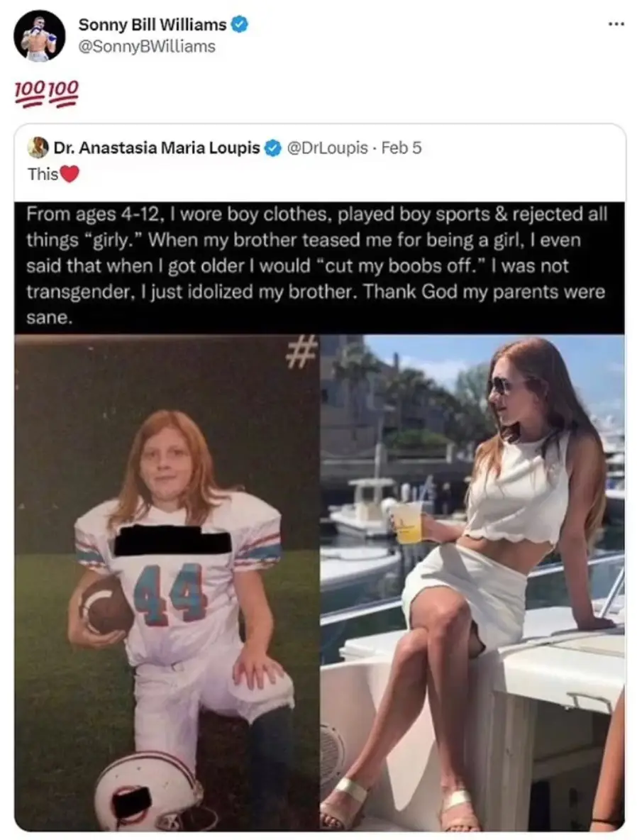Click the hash symbol atop the image
This screenshot has height=840, width=637.
301,353
